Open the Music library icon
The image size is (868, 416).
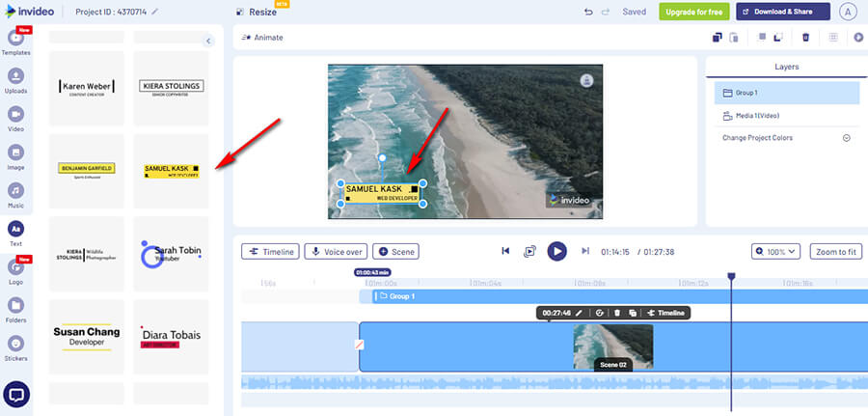pos(16,191)
